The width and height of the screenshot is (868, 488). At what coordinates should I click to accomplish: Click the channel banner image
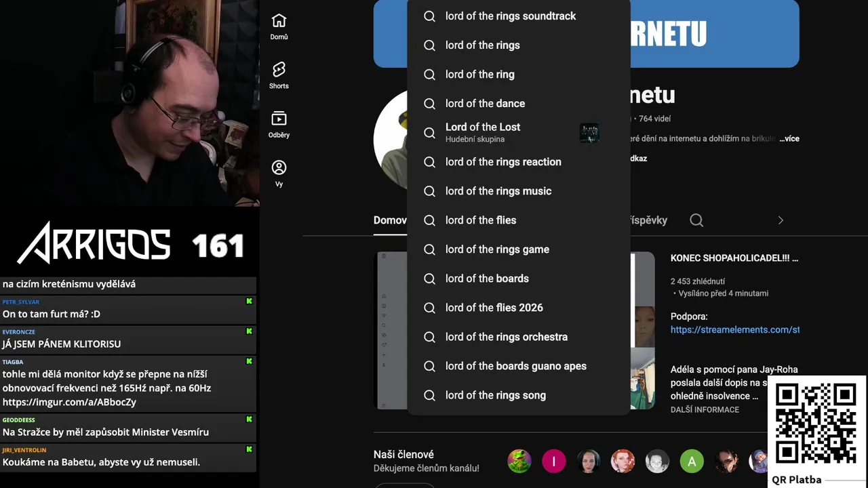click(715, 33)
